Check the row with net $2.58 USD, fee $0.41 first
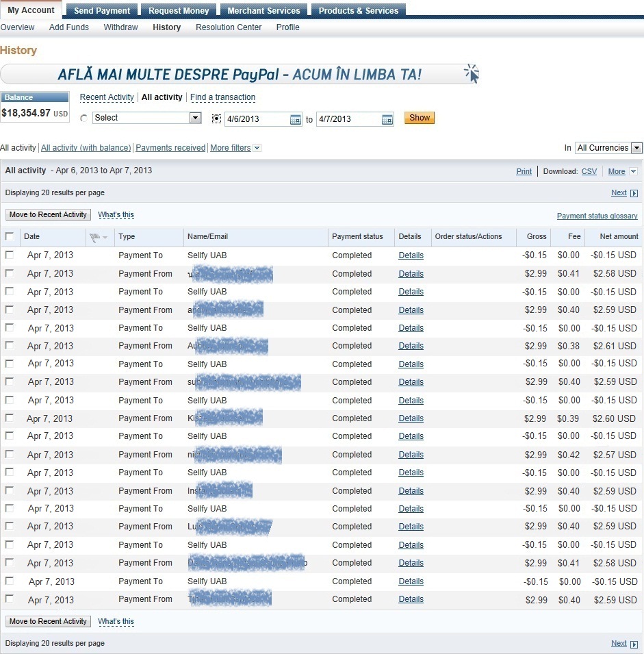Screen dimensions: 644x654 [x=9, y=273]
